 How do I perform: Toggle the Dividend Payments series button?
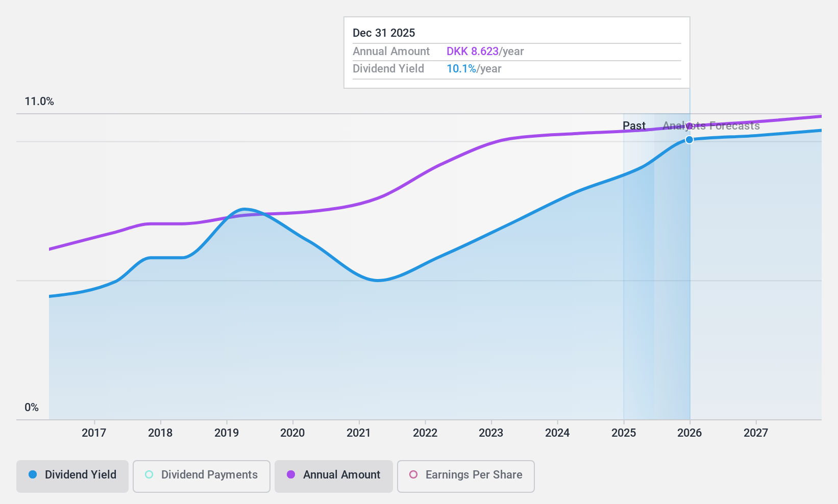[202, 476]
